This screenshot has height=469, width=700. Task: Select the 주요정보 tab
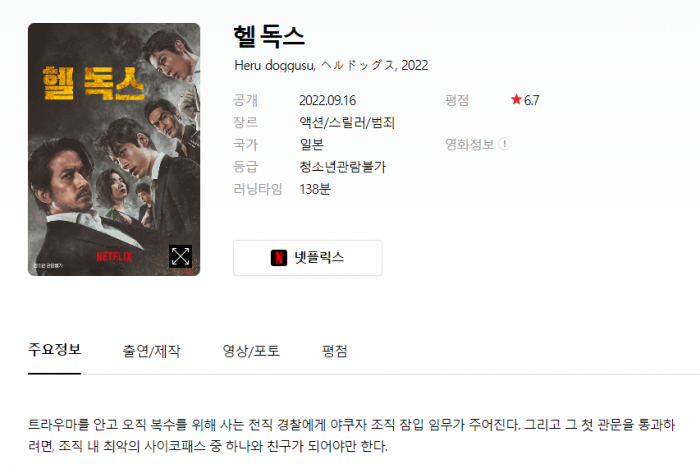[x=54, y=350]
